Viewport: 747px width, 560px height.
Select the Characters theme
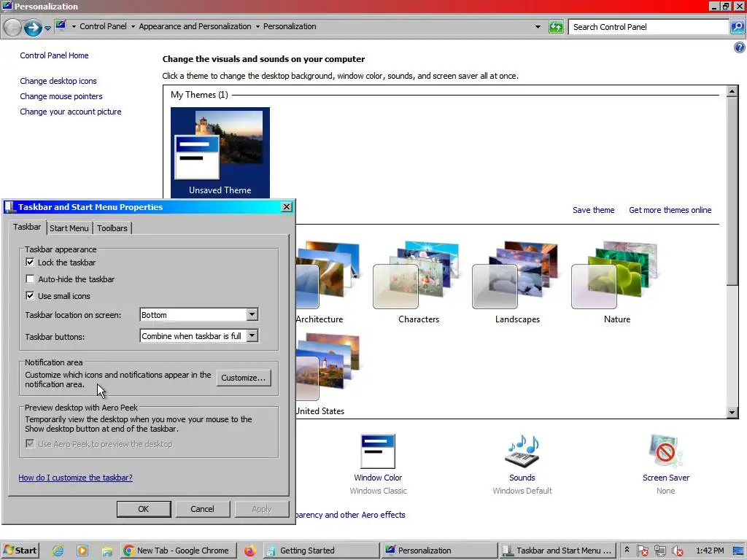coord(418,282)
